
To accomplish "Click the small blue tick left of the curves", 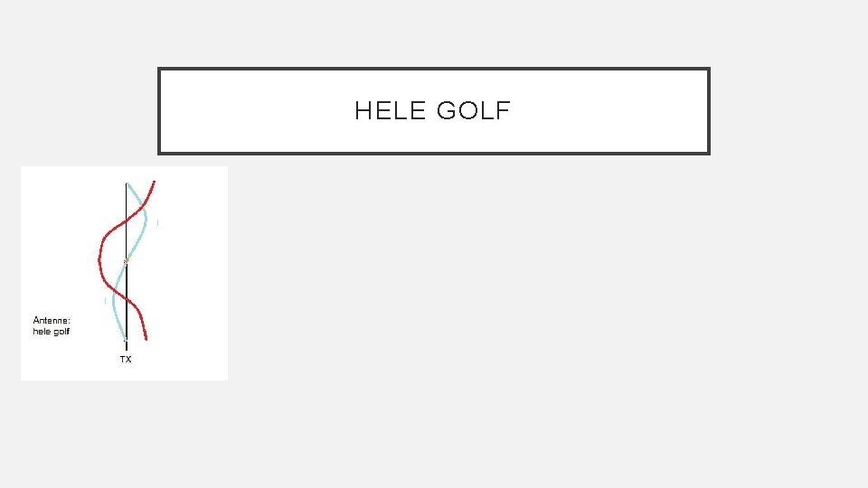I will click(106, 300).
